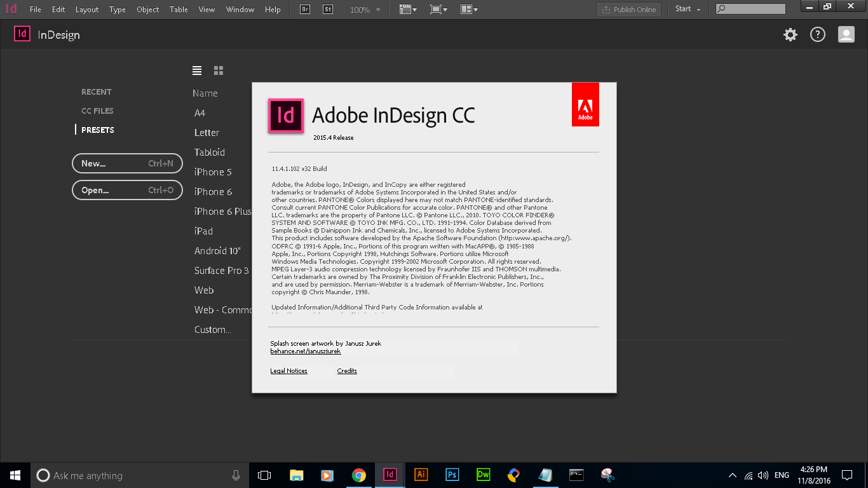Screen dimensions: 868x488
Task: Open the gear settings icon
Action: pos(790,35)
